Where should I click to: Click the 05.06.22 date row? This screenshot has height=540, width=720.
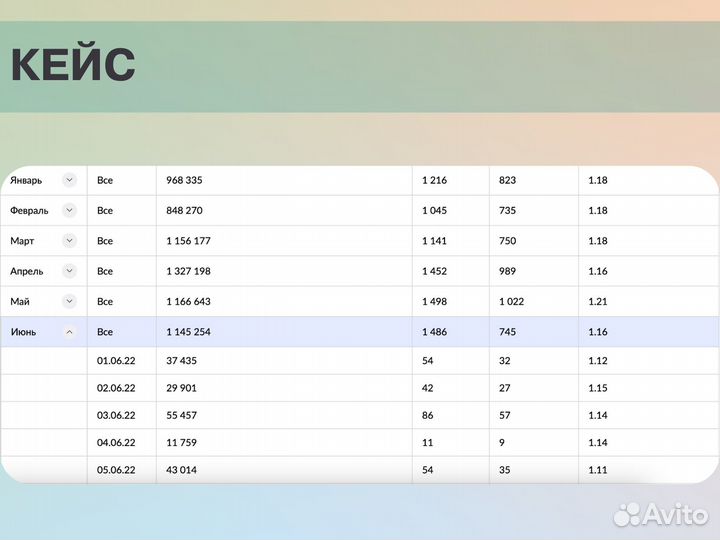[x=116, y=470]
